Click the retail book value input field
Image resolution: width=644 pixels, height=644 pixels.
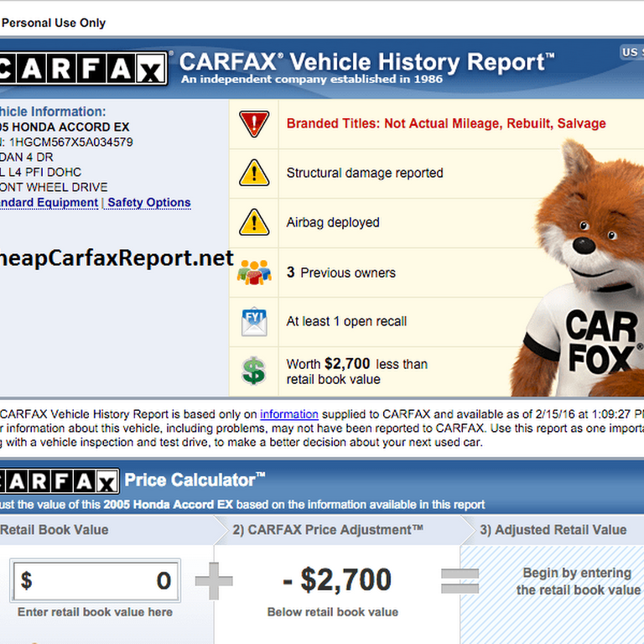click(96, 581)
